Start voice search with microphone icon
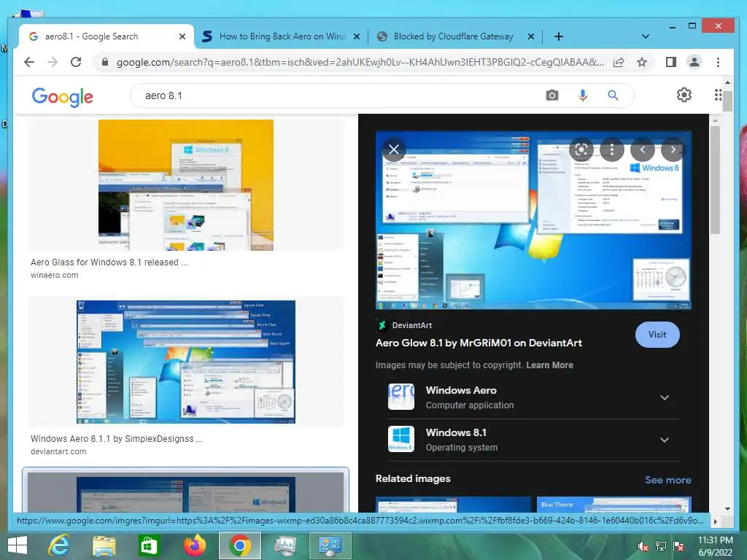Viewport: 747px width, 560px height. (583, 96)
